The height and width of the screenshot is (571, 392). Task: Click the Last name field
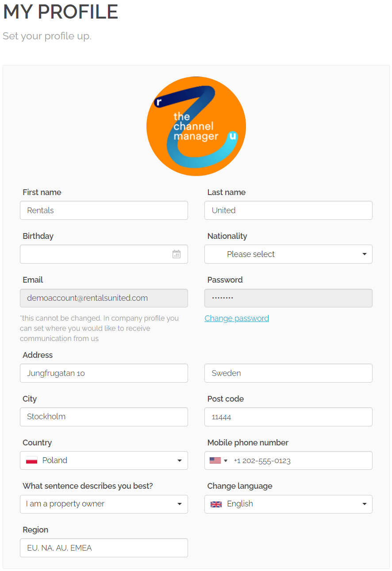(x=288, y=211)
